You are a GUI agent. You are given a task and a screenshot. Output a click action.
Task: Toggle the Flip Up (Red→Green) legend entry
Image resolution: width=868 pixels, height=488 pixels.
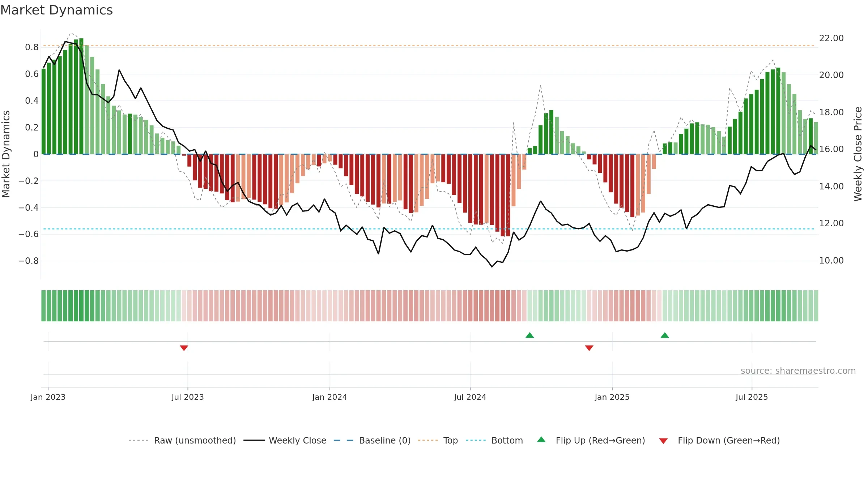(591, 440)
